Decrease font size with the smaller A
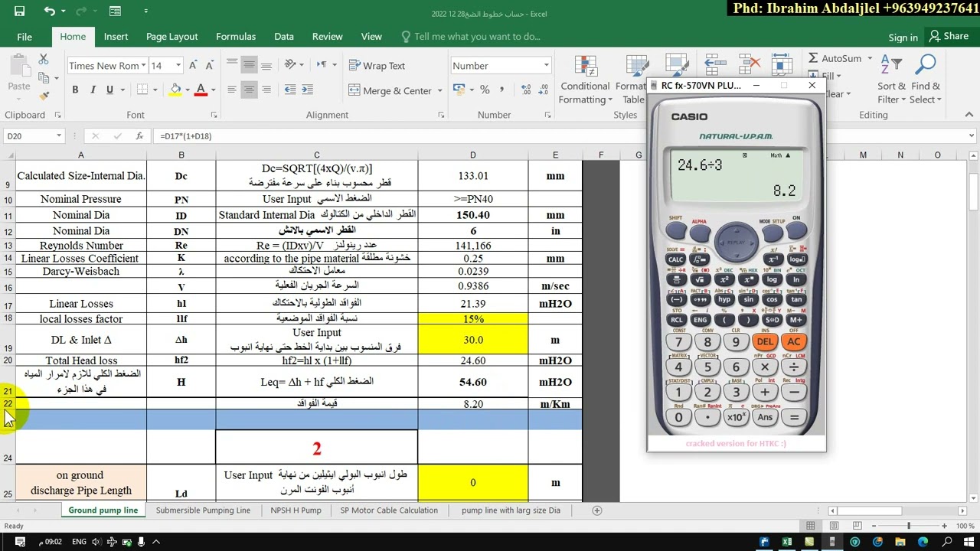Viewport: 980px width, 551px height. [209, 66]
